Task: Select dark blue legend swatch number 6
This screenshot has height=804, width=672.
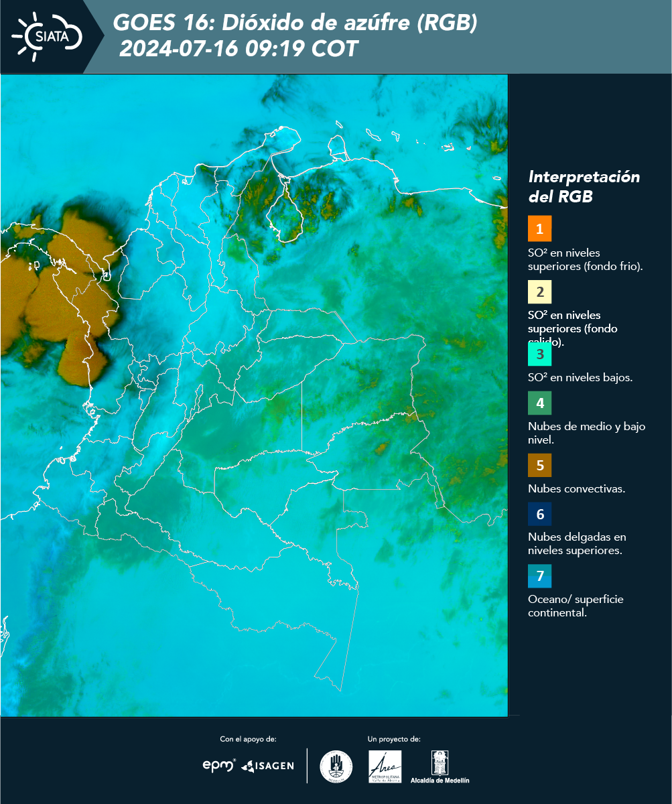Action: tap(539, 514)
